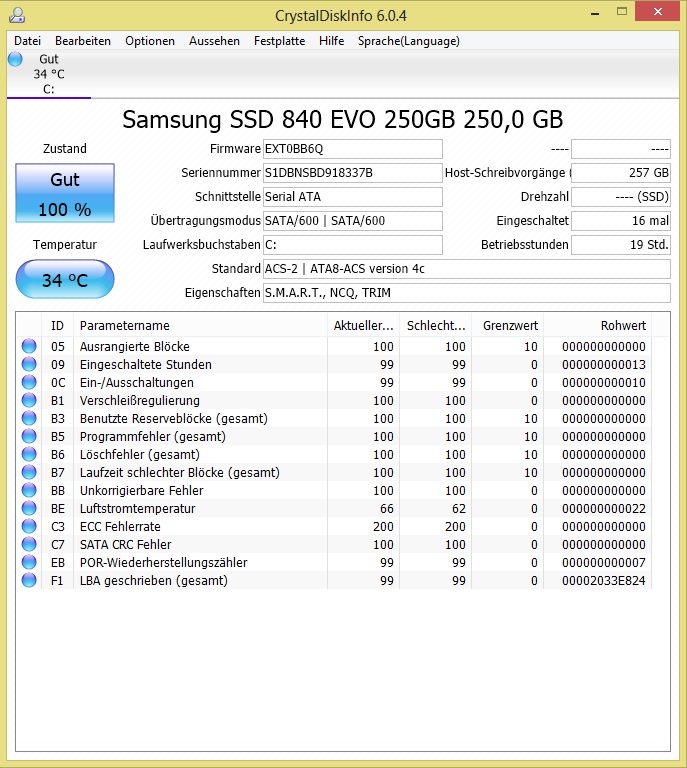Click status orb of Luftstromtemperatur row
This screenshot has width=687, height=768.
[29, 508]
